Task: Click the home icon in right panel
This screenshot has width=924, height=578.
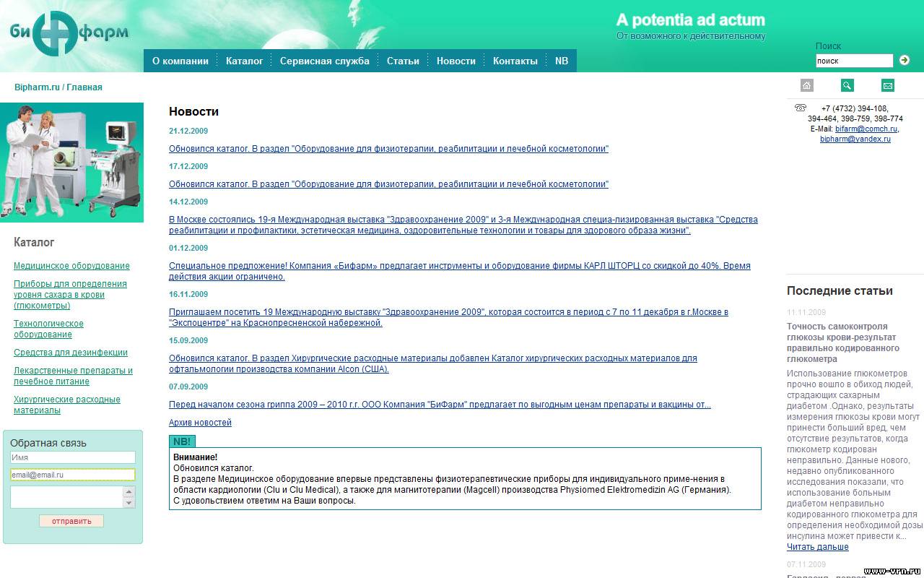Action: coord(807,85)
